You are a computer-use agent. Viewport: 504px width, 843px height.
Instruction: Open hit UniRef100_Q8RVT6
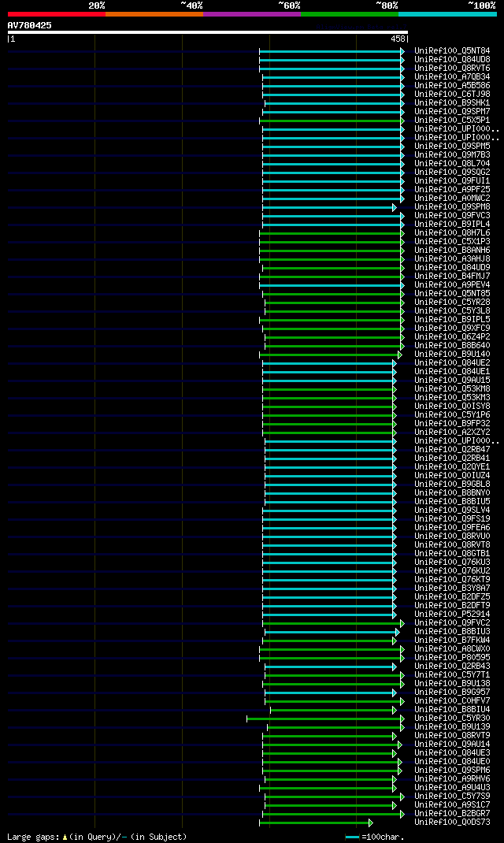(452, 69)
